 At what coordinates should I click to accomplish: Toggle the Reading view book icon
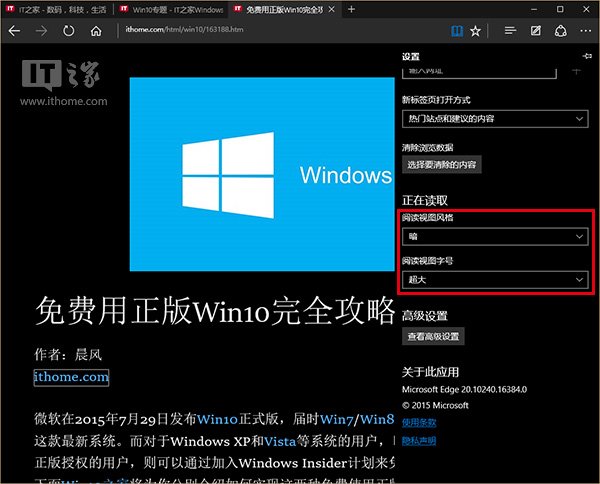pyautogui.click(x=456, y=31)
